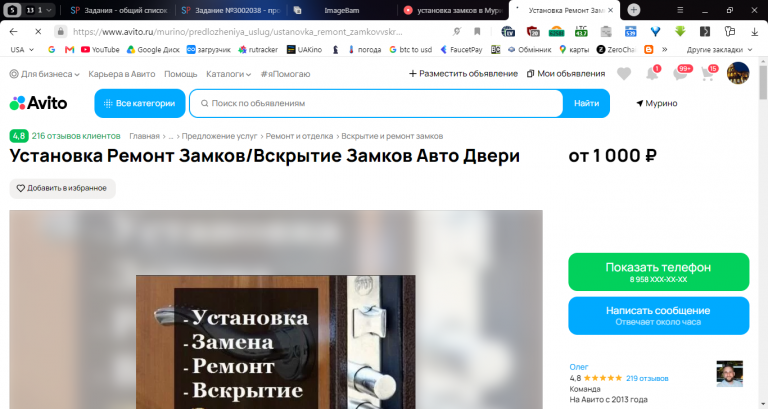768x409 pixels.
Task: Click the LTC price extension icon
Action: (x=581, y=31)
